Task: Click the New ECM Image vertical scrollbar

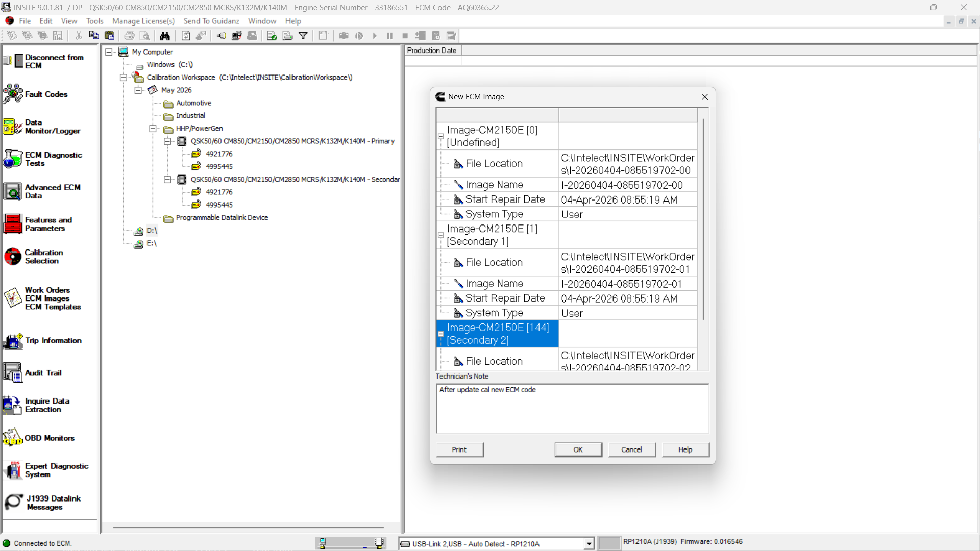Action: click(x=703, y=219)
